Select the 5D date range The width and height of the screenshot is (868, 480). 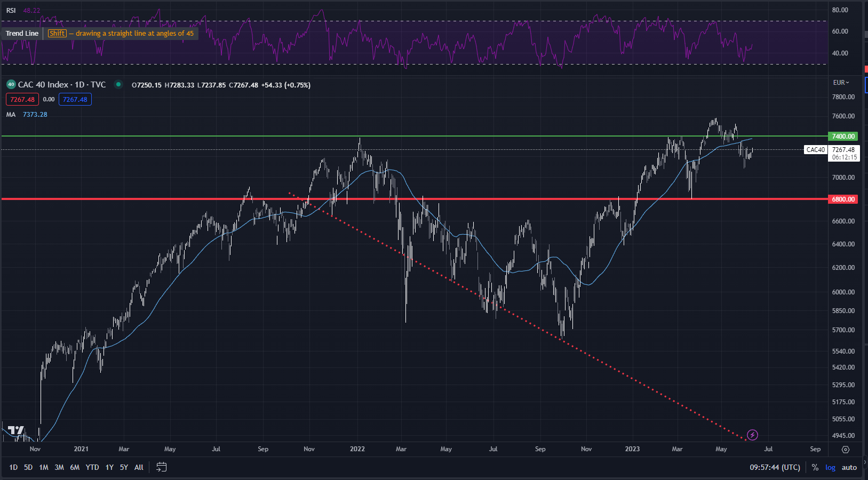(x=28, y=467)
